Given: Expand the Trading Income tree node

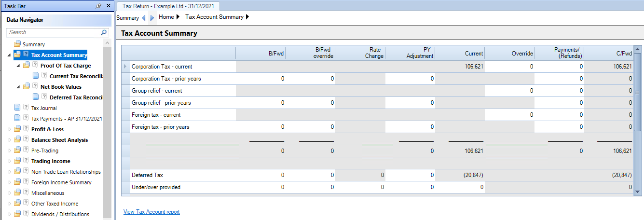Looking at the screenshot, I should point(10,161).
